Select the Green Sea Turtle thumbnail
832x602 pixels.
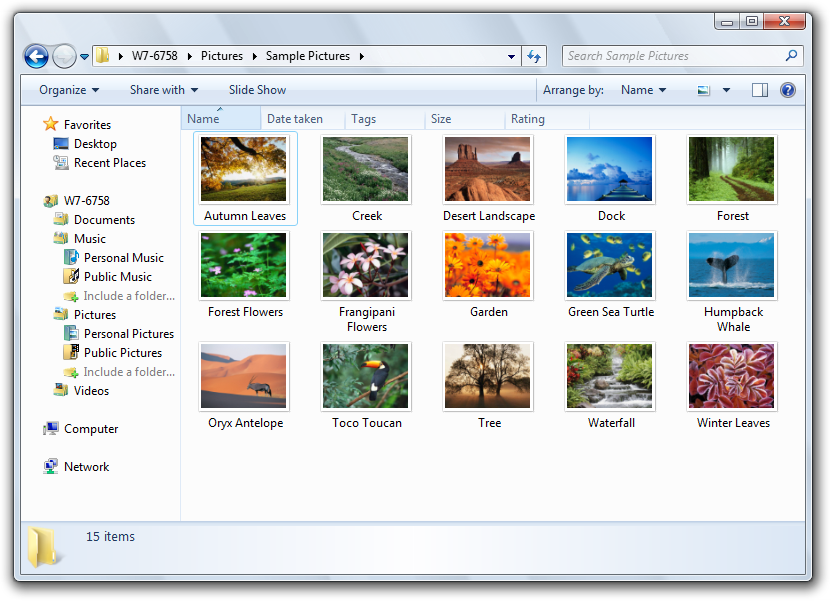pyautogui.click(x=610, y=275)
